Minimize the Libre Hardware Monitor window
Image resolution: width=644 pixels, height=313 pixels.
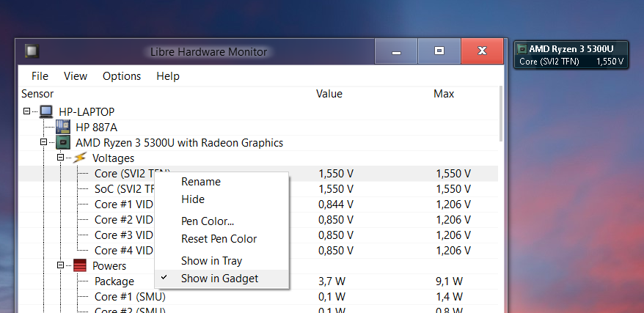(x=396, y=51)
